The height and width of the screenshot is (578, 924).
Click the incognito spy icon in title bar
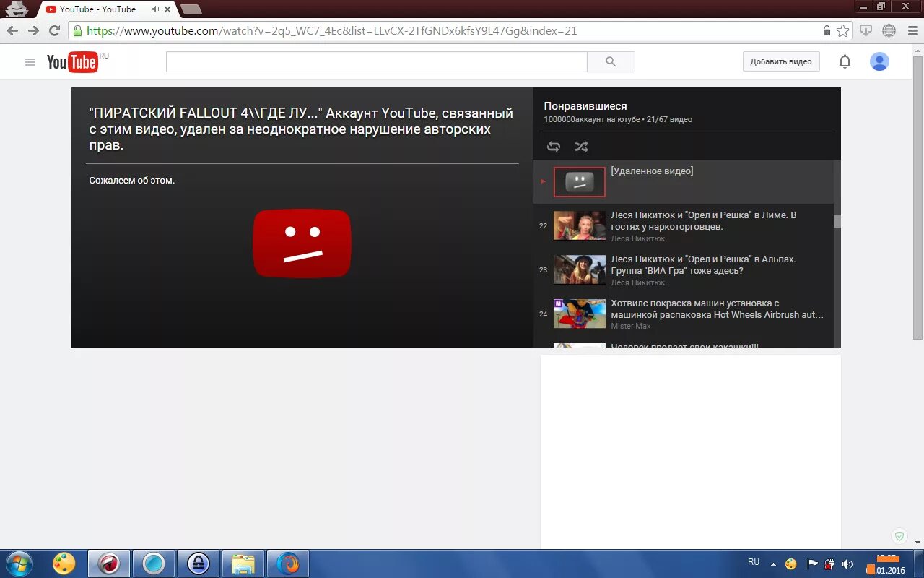click(17, 9)
